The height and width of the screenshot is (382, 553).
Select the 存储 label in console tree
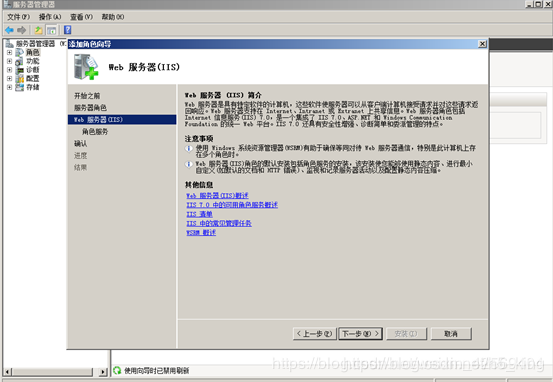(33, 87)
